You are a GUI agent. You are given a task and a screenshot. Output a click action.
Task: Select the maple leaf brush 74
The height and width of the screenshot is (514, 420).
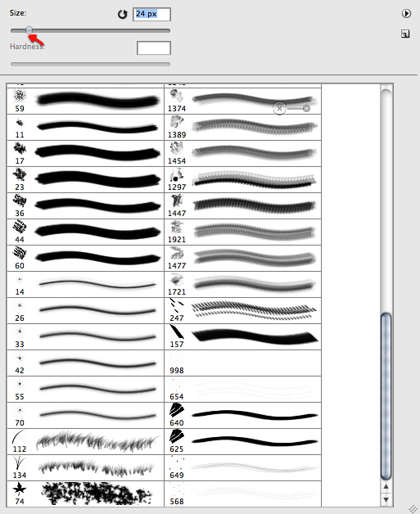[x=85, y=494]
